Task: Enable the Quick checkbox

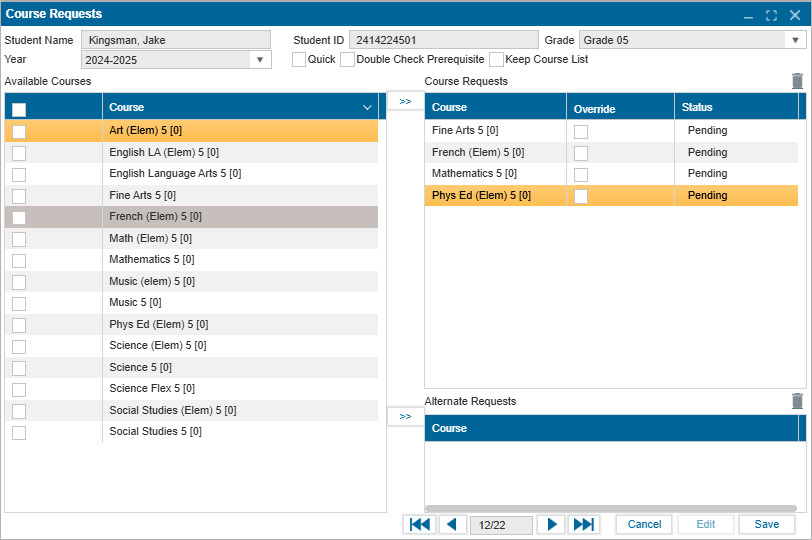Action: pos(299,60)
